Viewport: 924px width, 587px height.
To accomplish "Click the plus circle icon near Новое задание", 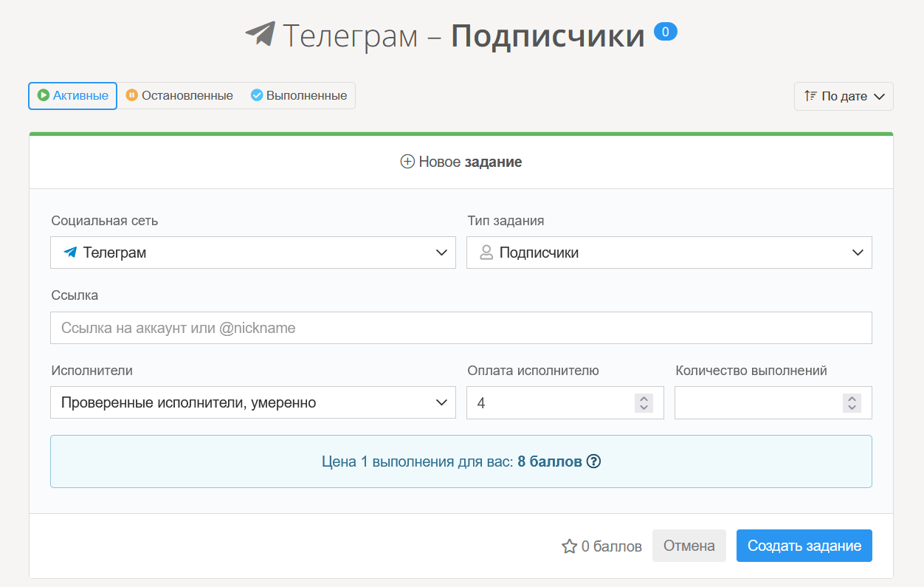I will 407,162.
